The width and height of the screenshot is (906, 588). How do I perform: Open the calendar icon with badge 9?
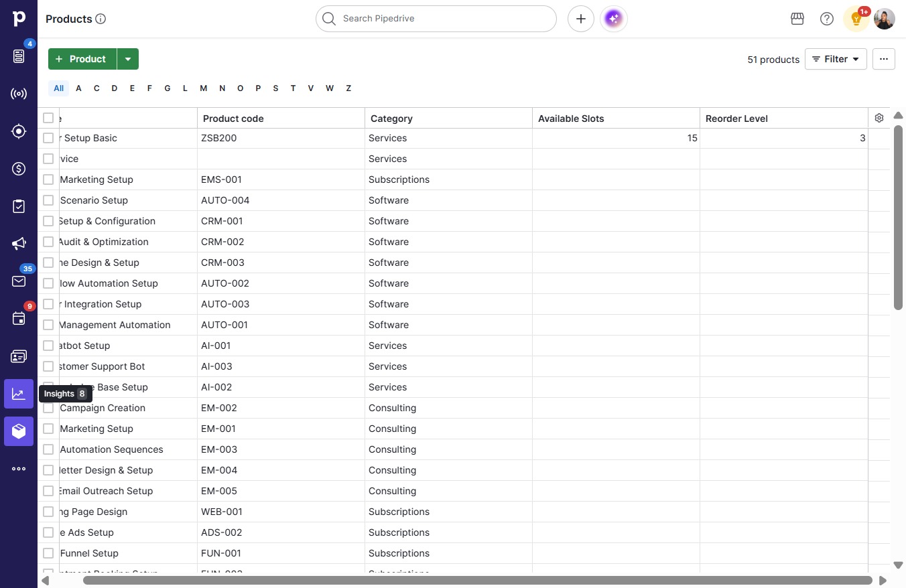coord(19,319)
